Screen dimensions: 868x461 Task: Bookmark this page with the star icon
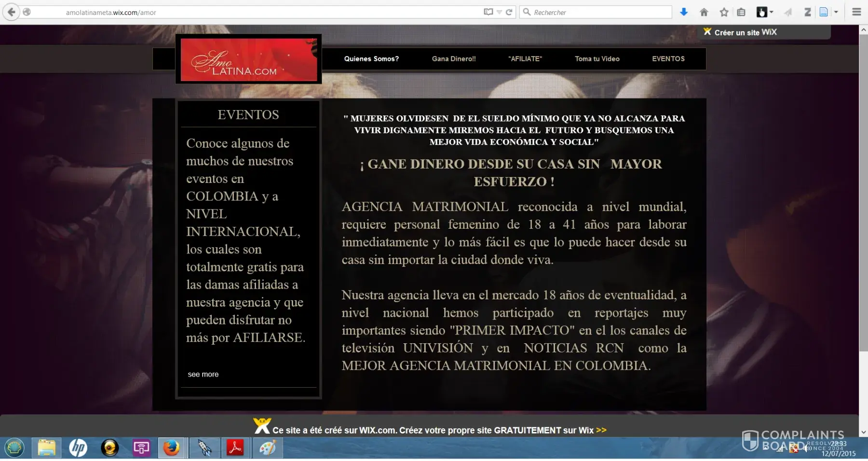pos(724,12)
